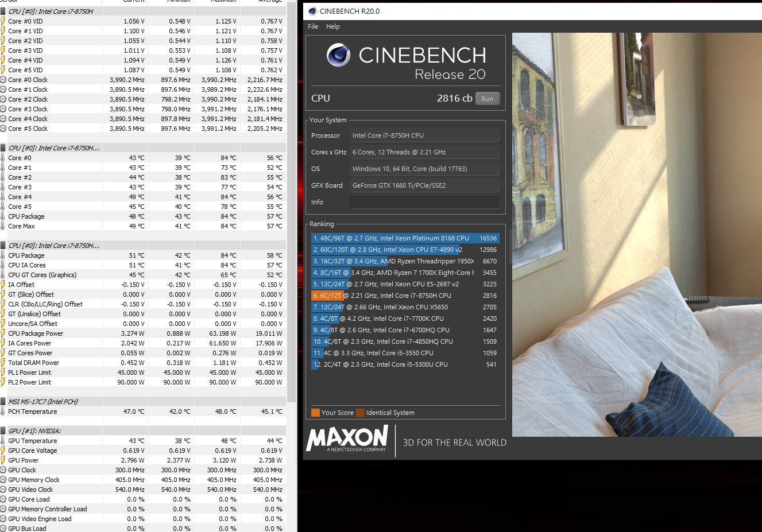The height and width of the screenshot is (532, 762).
Task: Click the load icon beside GPU Bus Load
Action: (3, 529)
